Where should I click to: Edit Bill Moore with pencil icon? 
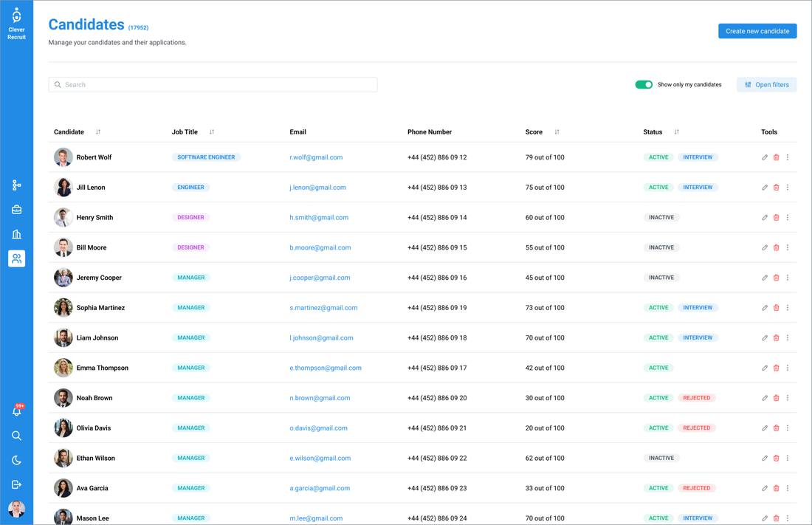pyautogui.click(x=764, y=247)
